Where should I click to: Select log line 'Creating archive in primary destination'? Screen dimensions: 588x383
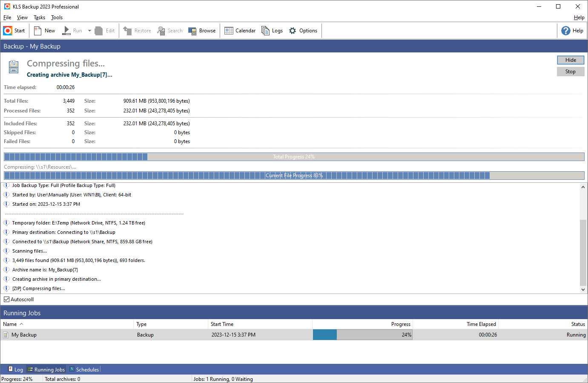(57, 279)
